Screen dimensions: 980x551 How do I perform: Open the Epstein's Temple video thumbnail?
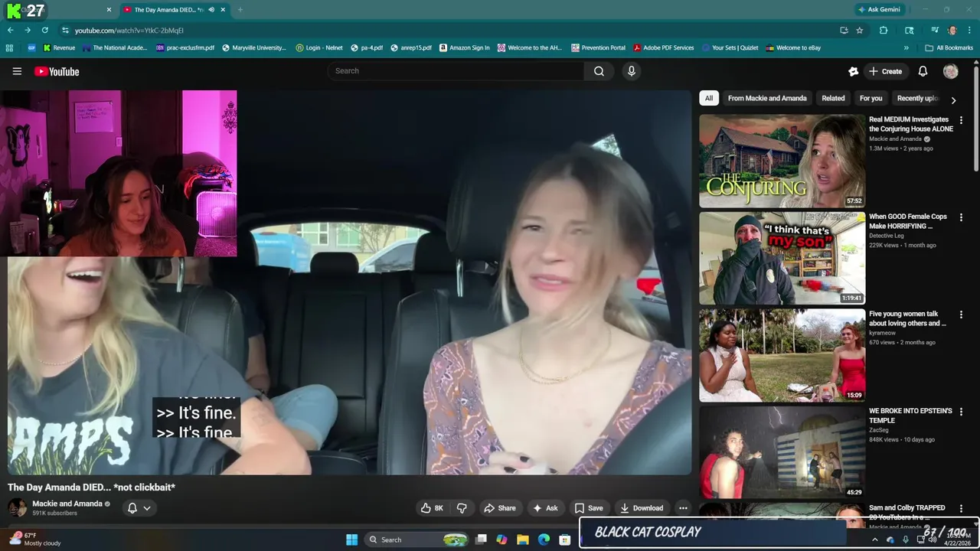pos(782,452)
